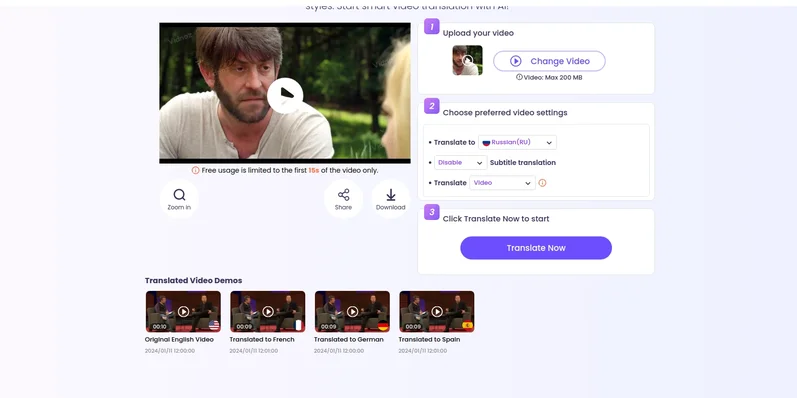Expand the Disable subtitle translation dropdown

click(461, 163)
